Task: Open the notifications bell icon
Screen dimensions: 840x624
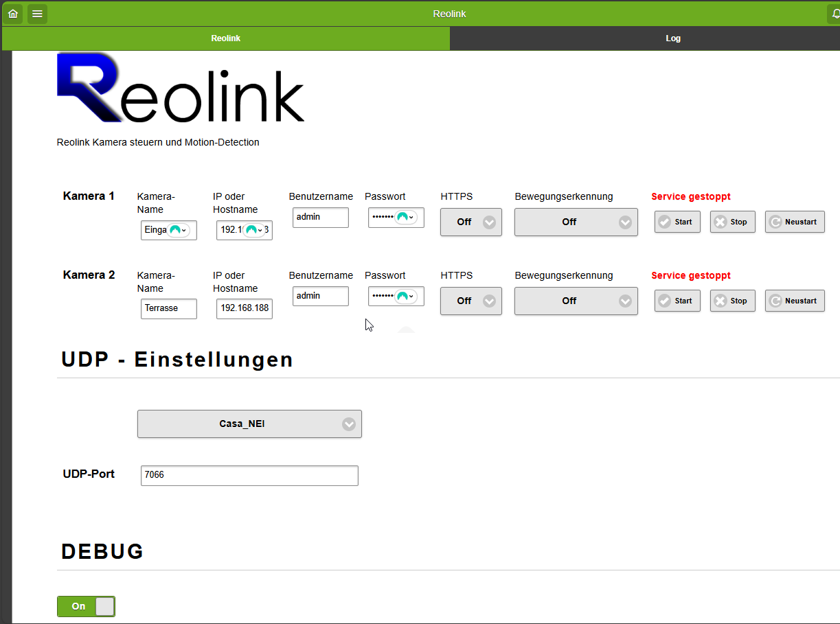Action: tap(835, 14)
